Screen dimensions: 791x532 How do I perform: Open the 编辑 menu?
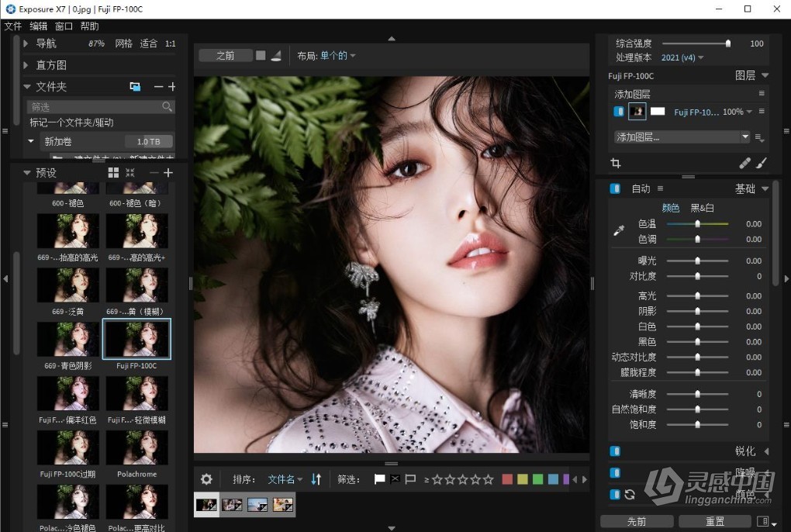39,26
